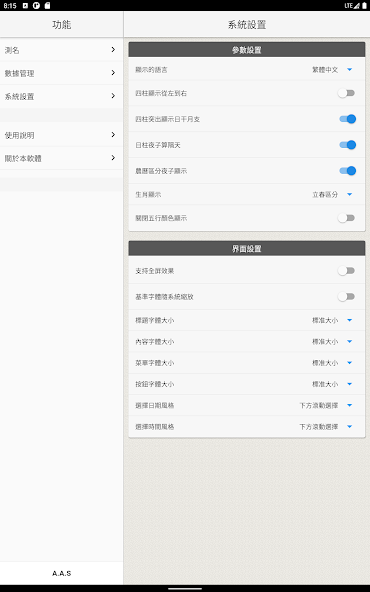The image size is (370, 592).
Task: Click the blue arrow for 按鈕字體大小
Action: (350, 384)
